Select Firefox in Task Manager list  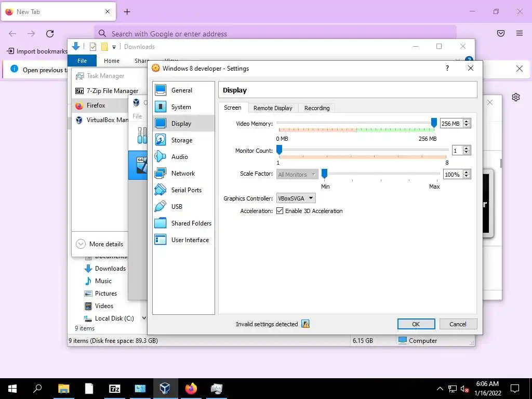click(x=100, y=105)
